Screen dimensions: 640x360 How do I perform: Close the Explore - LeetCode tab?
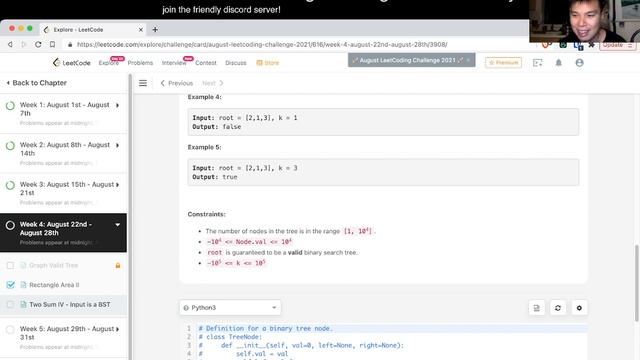[140, 30]
